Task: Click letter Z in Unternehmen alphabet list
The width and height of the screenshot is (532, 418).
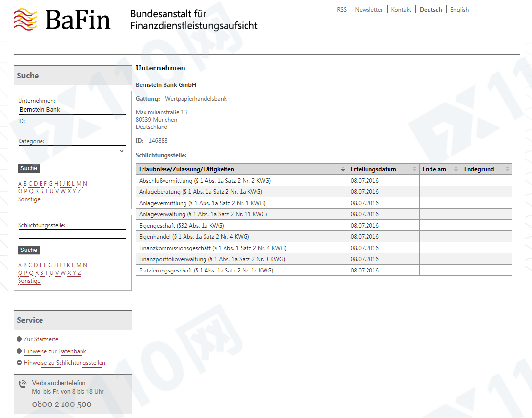Action: [79, 191]
